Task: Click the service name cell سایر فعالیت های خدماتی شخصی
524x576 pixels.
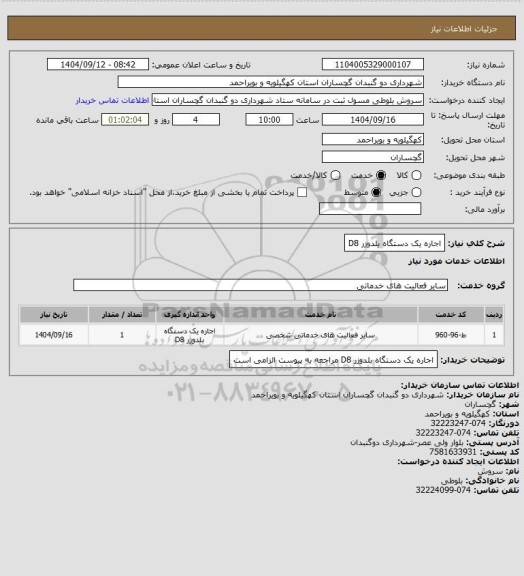Action: (320, 335)
